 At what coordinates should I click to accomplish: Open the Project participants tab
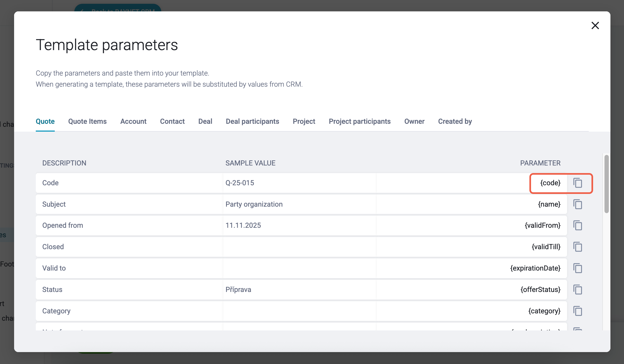(360, 121)
